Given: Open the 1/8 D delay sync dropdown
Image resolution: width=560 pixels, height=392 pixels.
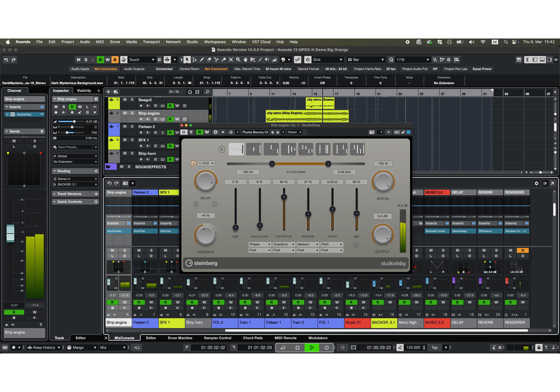Looking at the screenshot, I should click(206, 163).
